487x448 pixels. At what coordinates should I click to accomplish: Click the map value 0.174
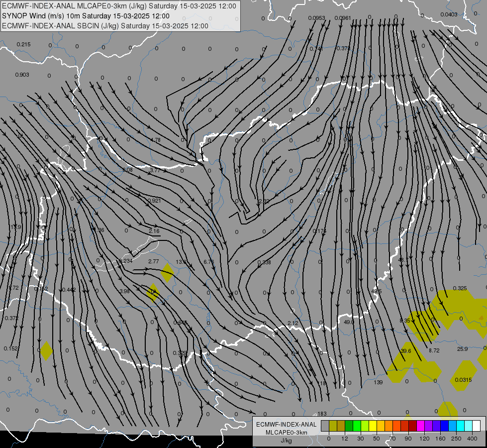pyautogui.click(x=319, y=231)
